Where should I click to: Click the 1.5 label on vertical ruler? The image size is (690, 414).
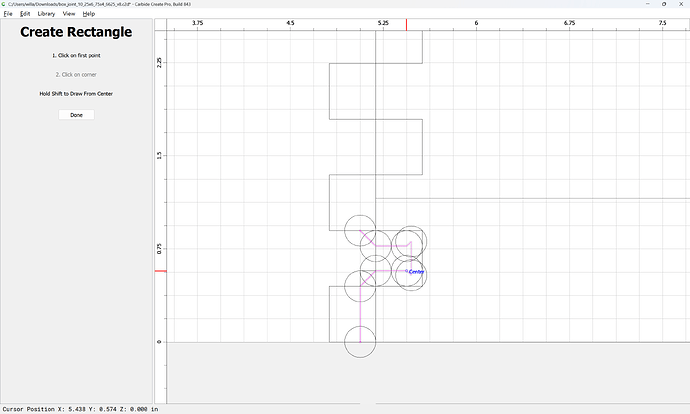pyautogui.click(x=159, y=155)
